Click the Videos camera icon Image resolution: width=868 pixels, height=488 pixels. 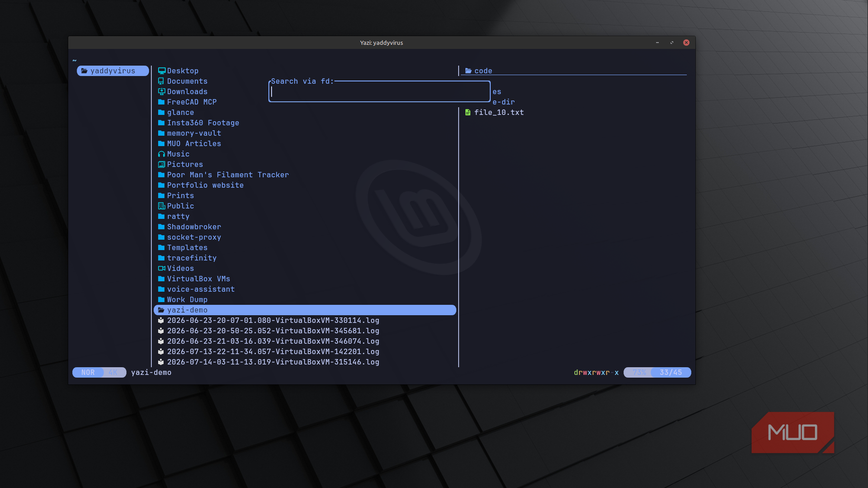pyautogui.click(x=162, y=268)
